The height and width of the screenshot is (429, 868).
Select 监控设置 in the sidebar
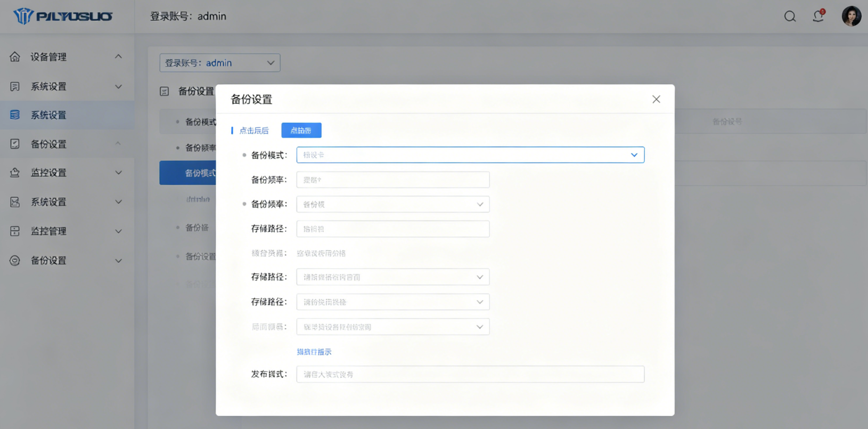point(67,173)
